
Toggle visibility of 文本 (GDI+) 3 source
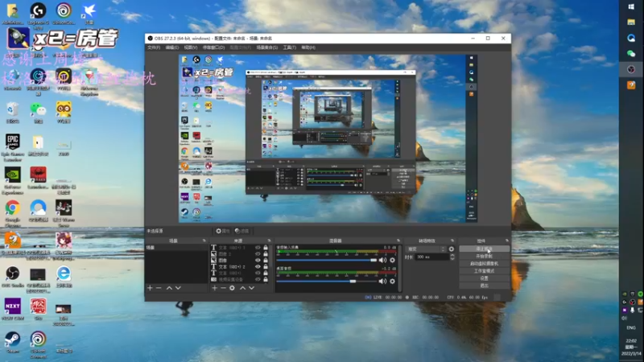[x=258, y=248]
